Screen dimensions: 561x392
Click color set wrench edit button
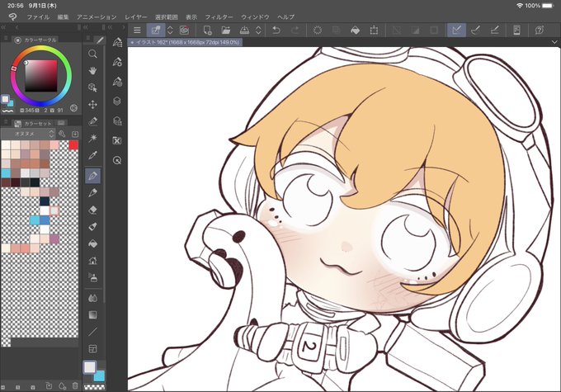point(62,134)
